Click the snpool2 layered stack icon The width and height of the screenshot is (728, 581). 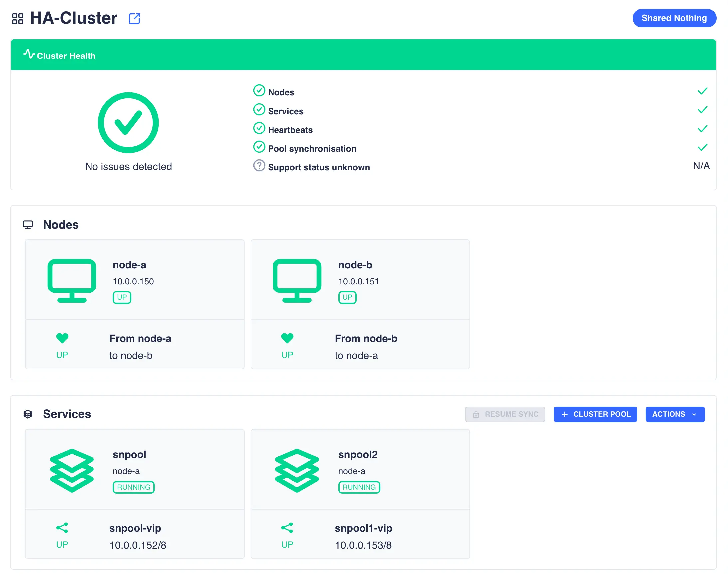[x=297, y=470]
